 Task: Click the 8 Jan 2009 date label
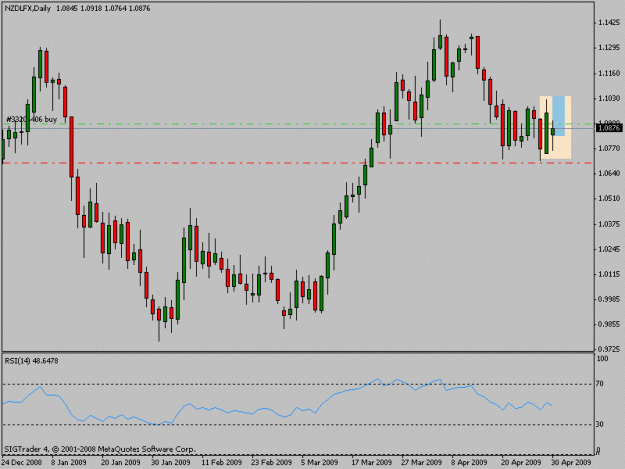(x=69, y=463)
